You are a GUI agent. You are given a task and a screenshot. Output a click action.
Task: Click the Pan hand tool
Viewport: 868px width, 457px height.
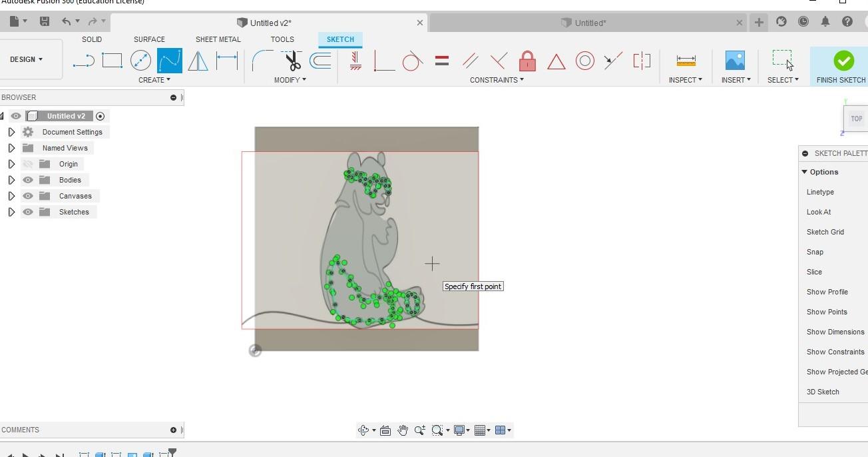click(403, 430)
